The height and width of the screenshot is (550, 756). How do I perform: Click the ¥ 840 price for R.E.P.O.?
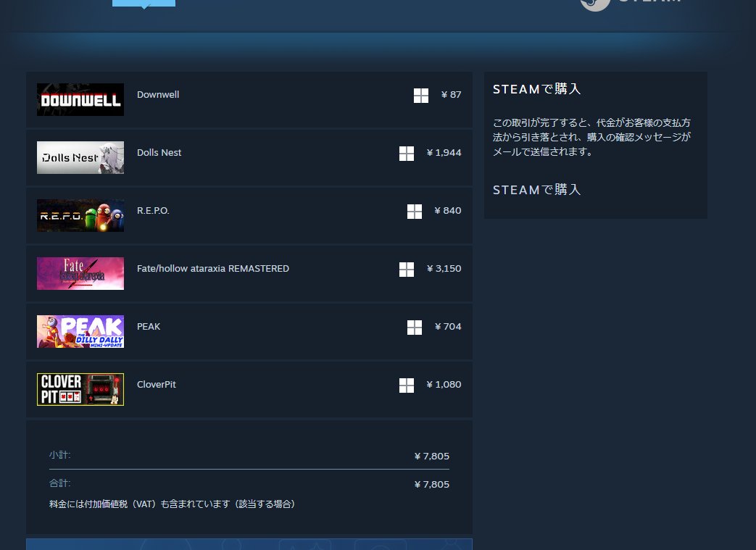[448, 211]
